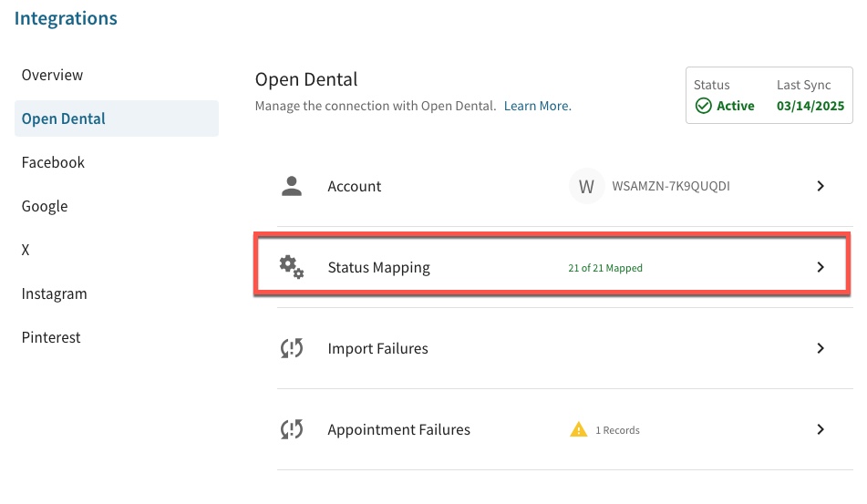Open the Status Mapping label
867x504 pixels.
pos(378,267)
